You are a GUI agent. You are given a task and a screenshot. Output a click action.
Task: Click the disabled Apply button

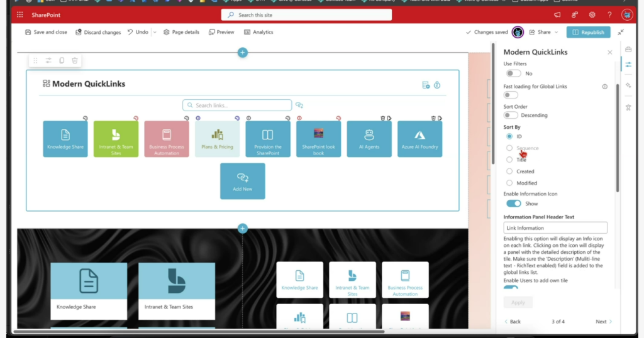tap(518, 302)
